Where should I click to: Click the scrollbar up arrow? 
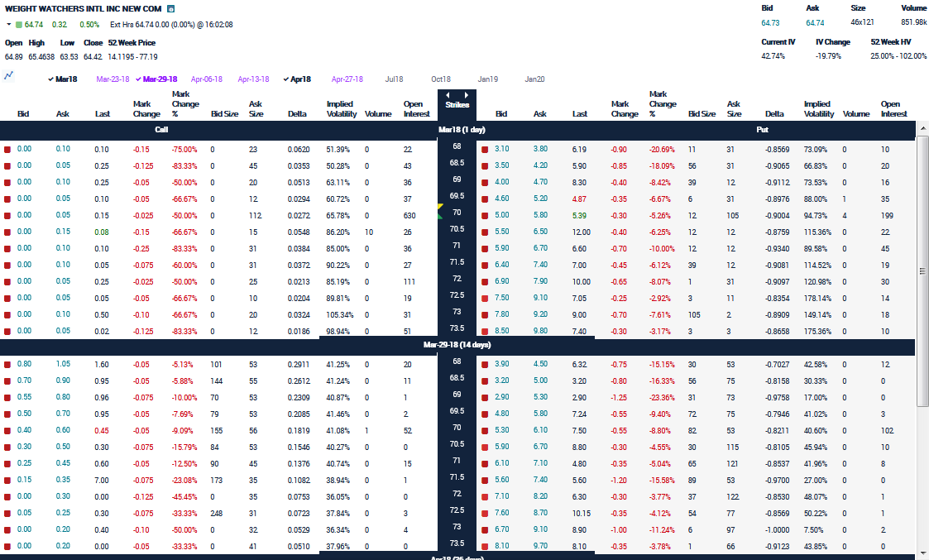pyautogui.click(x=922, y=128)
